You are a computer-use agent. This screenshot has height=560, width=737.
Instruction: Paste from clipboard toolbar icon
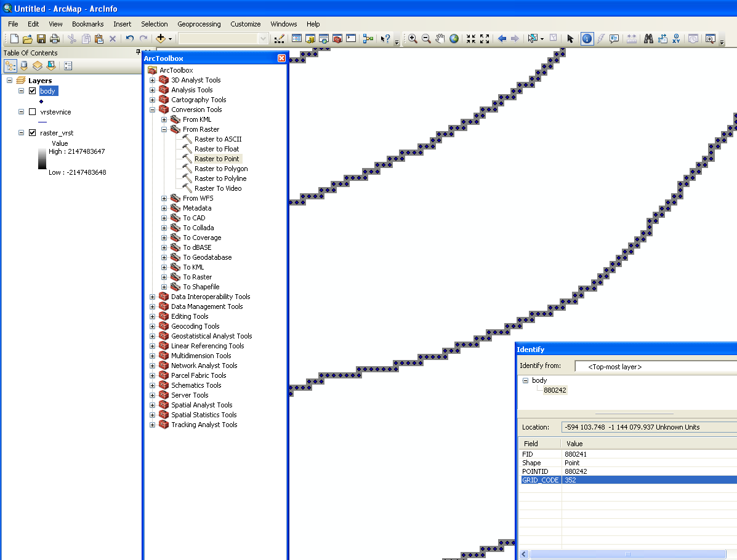pos(99,39)
